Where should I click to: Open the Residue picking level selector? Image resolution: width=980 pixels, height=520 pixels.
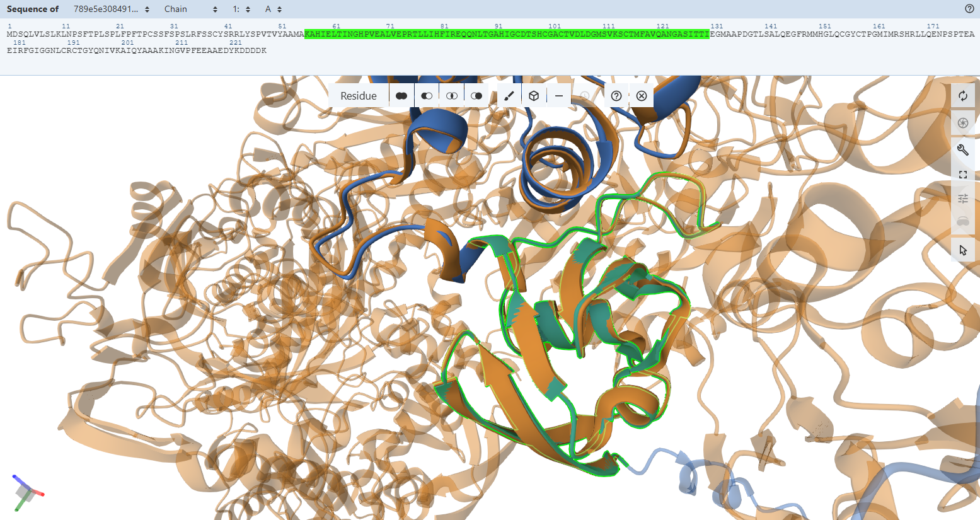[x=359, y=96]
